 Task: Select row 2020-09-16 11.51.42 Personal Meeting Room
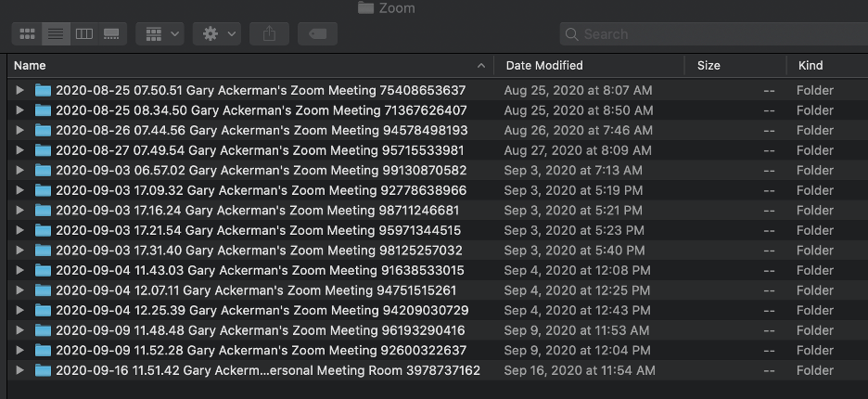(438, 369)
